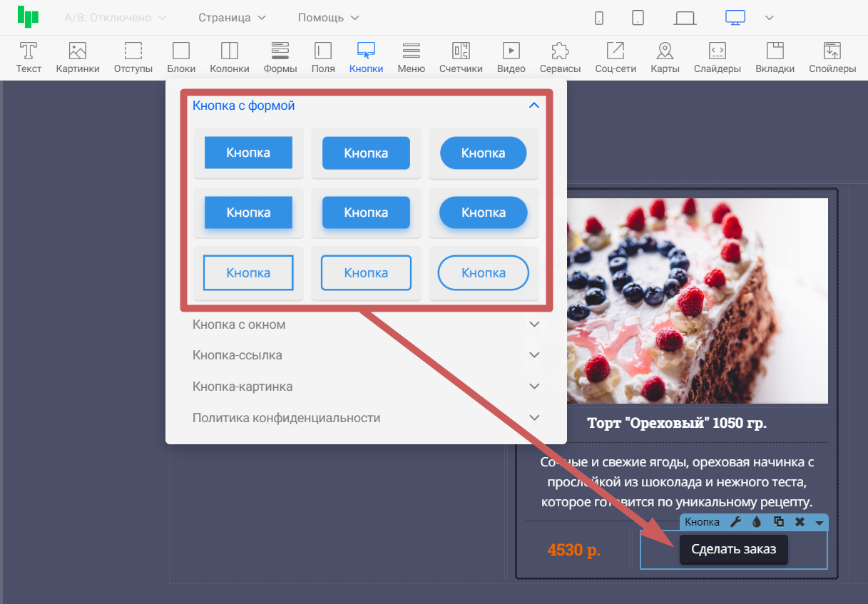
Task: Select the Text tool in toolbar
Action: tap(29, 58)
